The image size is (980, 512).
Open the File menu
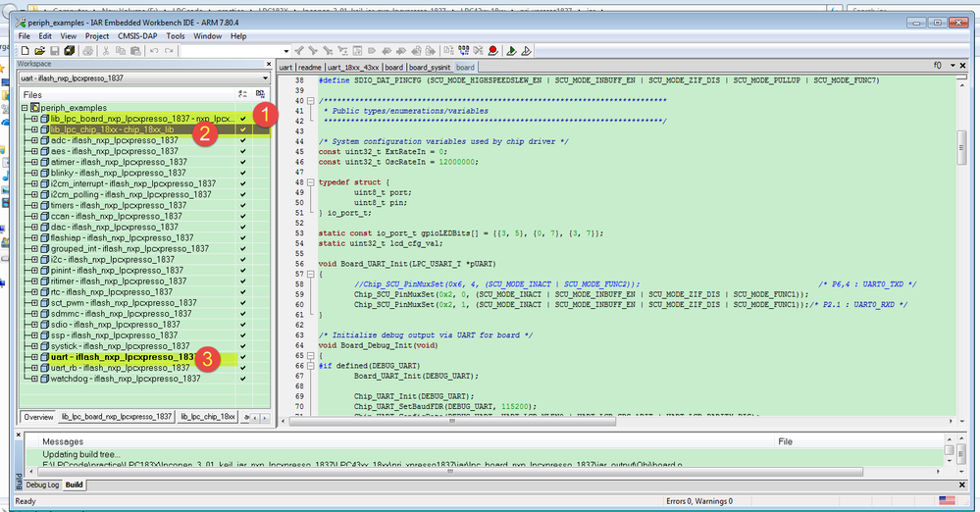point(24,36)
